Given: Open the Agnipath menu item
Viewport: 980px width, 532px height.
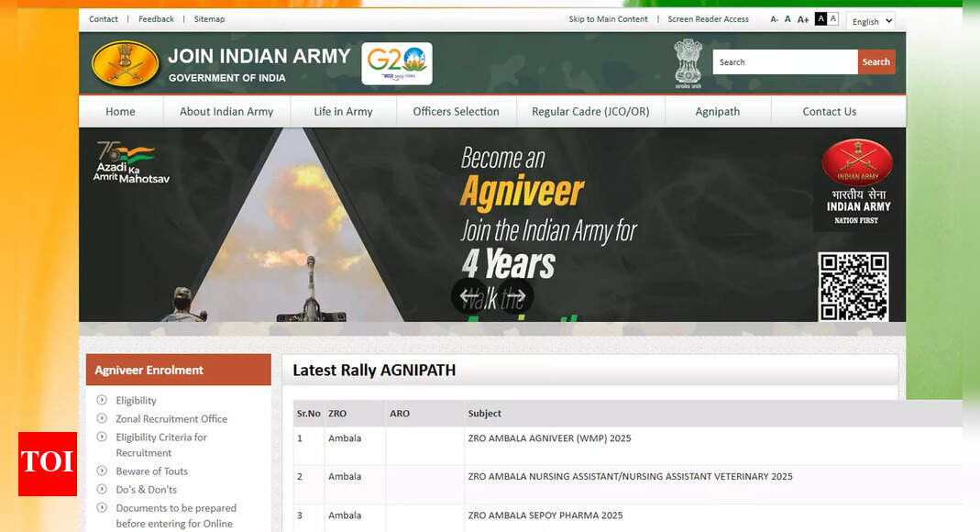Looking at the screenshot, I should [x=718, y=112].
